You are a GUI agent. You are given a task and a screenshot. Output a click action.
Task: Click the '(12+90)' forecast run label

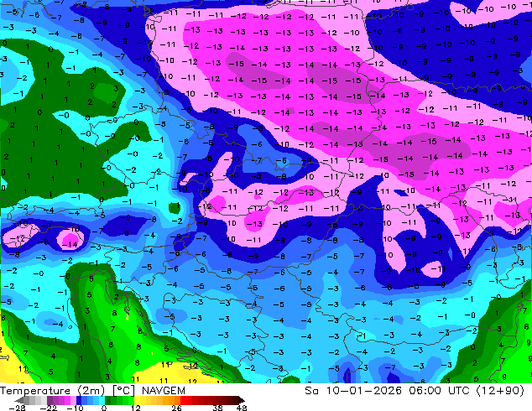click(500, 391)
